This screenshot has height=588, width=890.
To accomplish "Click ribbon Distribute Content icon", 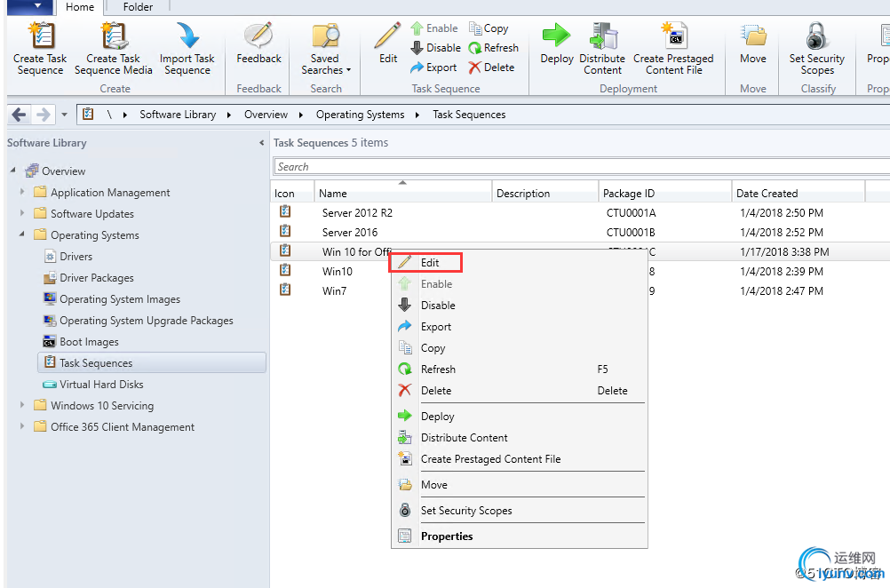I will click(602, 36).
